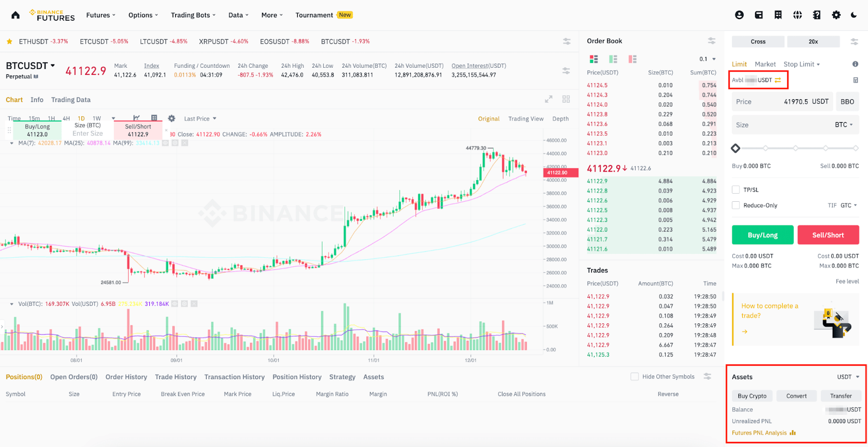868x447 pixels.
Task: Open positions table settings sliders icon
Action: pyautogui.click(x=707, y=376)
